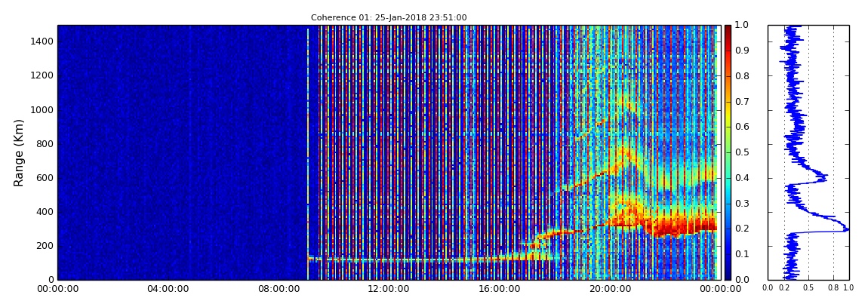Click the profile line's peak near 300 km

[x=846, y=229]
